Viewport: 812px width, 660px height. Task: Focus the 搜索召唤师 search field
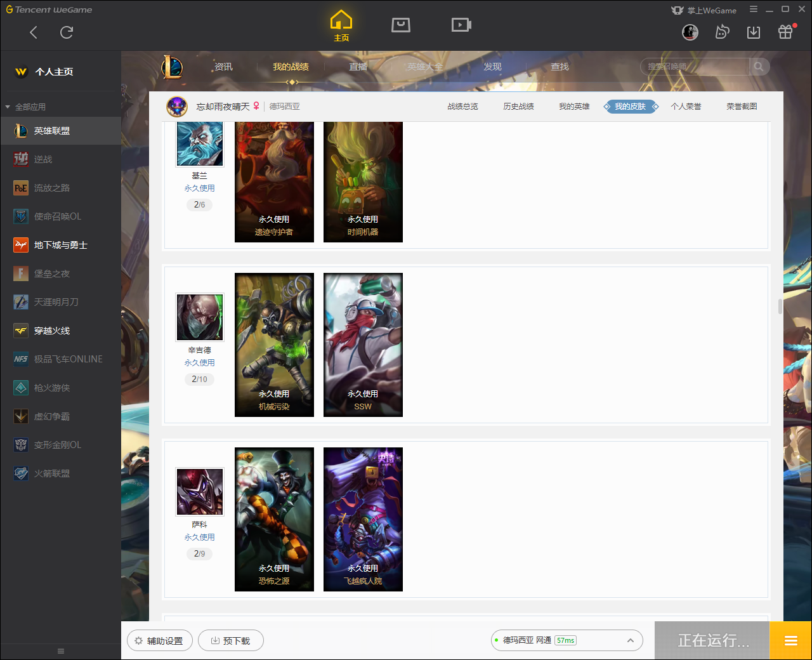pyautogui.click(x=695, y=67)
